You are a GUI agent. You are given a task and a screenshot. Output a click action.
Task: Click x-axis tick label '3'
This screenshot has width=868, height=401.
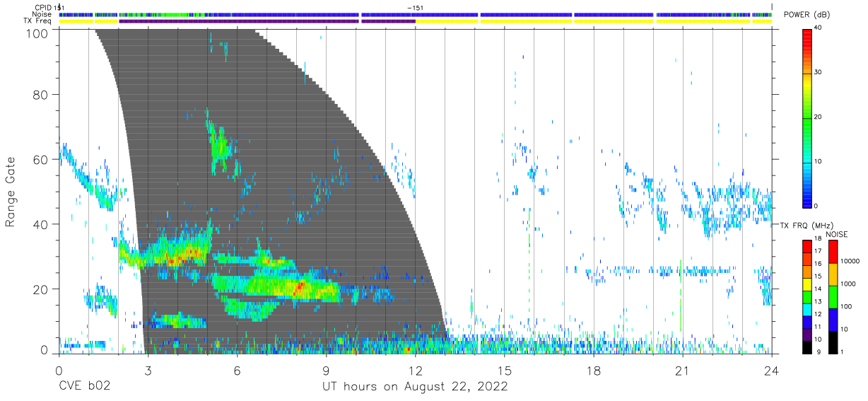[x=148, y=371]
